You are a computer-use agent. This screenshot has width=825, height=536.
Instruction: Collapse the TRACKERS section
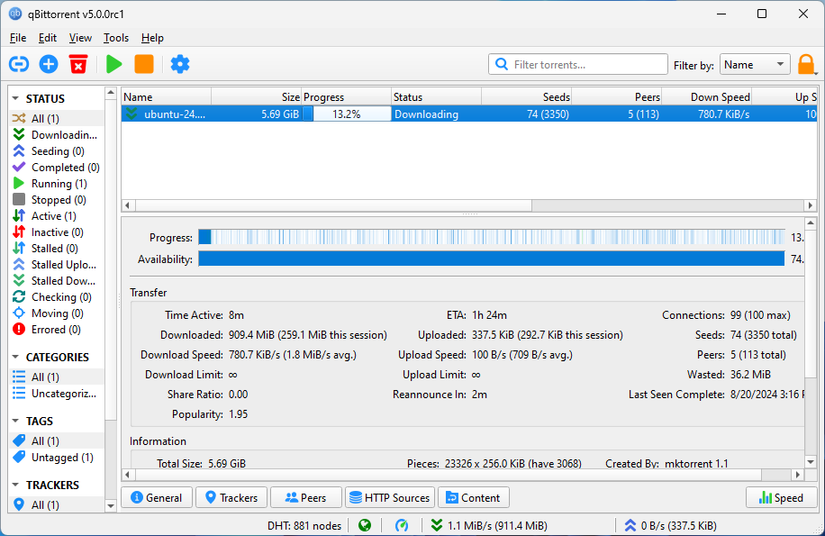pyautogui.click(x=16, y=484)
